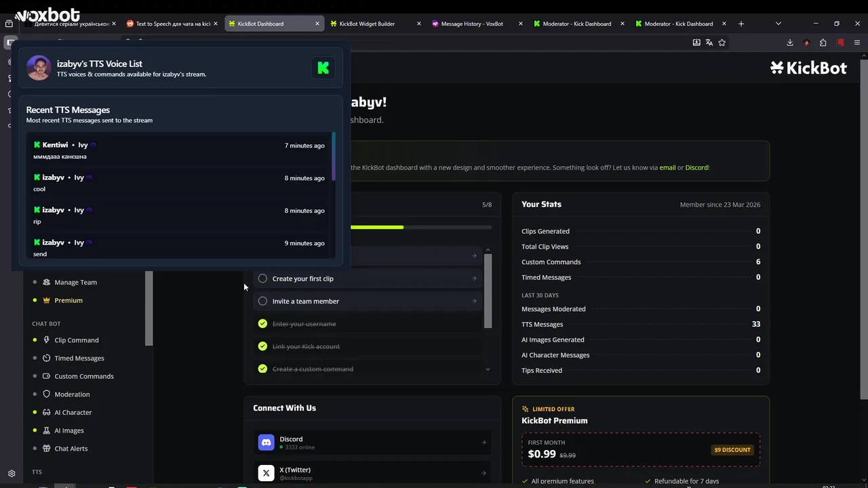Check the 'Create your first clip' circle

262,279
